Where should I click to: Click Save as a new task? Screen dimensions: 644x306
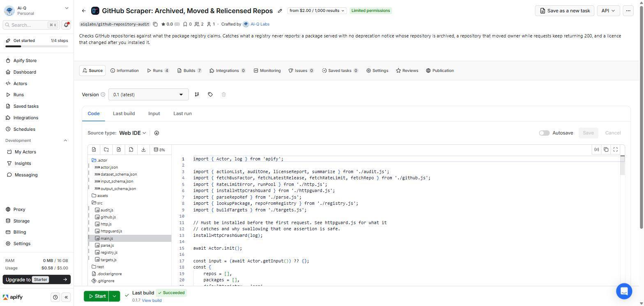[565, 11]
